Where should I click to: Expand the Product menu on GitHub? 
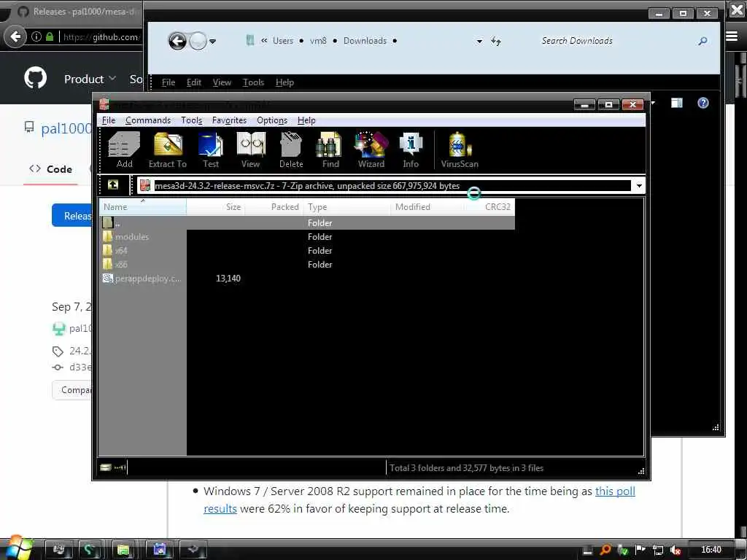pyautogui.click(x=90, y=79)
